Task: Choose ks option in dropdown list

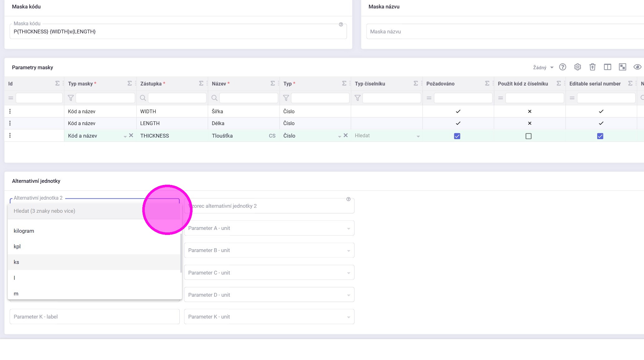Action: pyautogui.click(x=17, y=262)
